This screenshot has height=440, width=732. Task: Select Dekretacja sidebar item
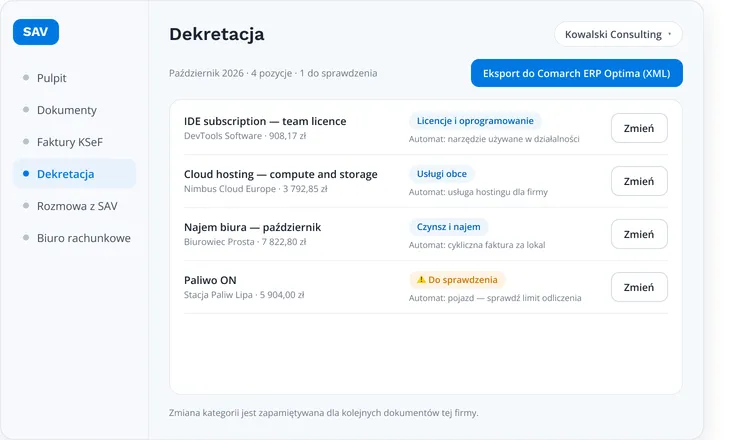(75, 174)
